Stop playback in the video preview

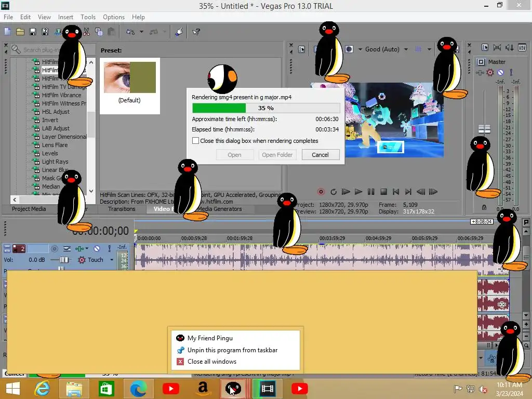click(x=383, y=192)
